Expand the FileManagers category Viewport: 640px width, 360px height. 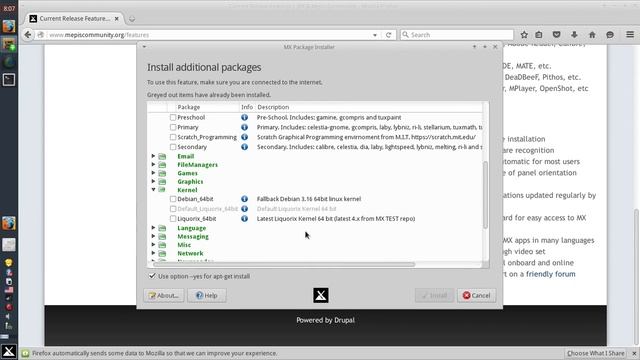click(153, 164)
